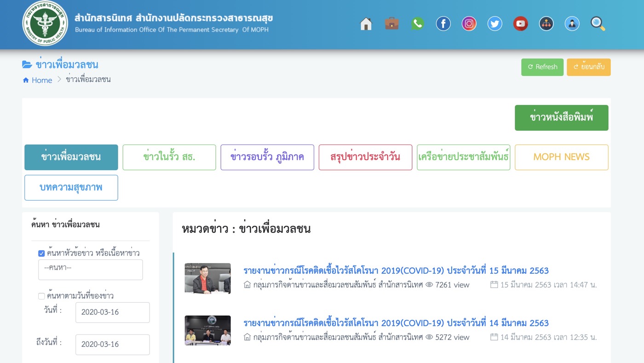Click the organization chart icon
This screenshot has height=363, width=644.
coord(546,23)
